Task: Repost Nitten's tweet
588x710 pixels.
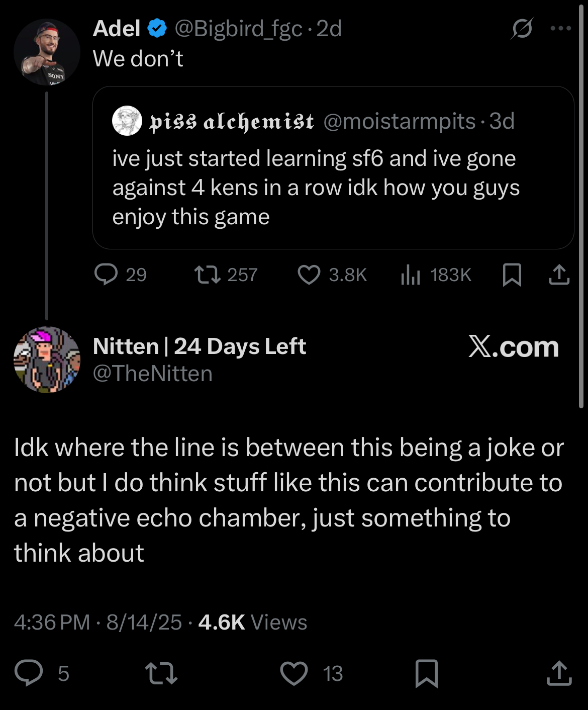Action: click(161, 673)
